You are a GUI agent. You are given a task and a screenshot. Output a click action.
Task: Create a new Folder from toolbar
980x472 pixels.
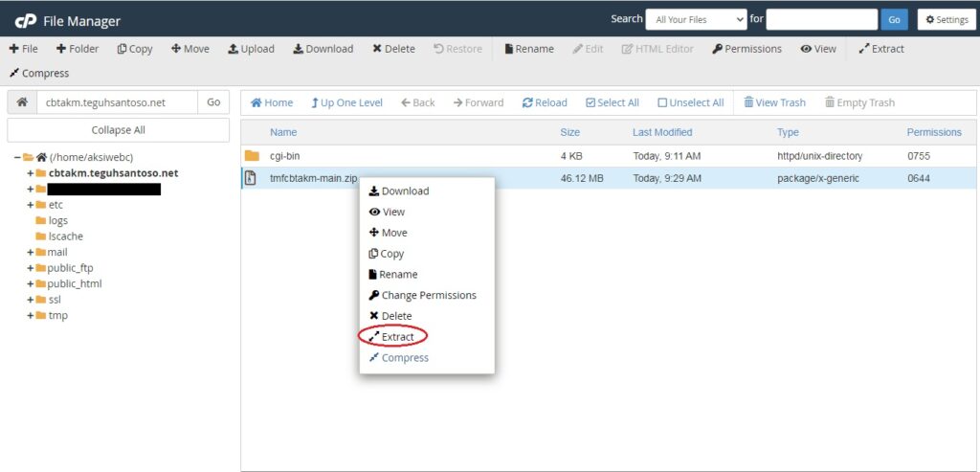pos(78,49)
